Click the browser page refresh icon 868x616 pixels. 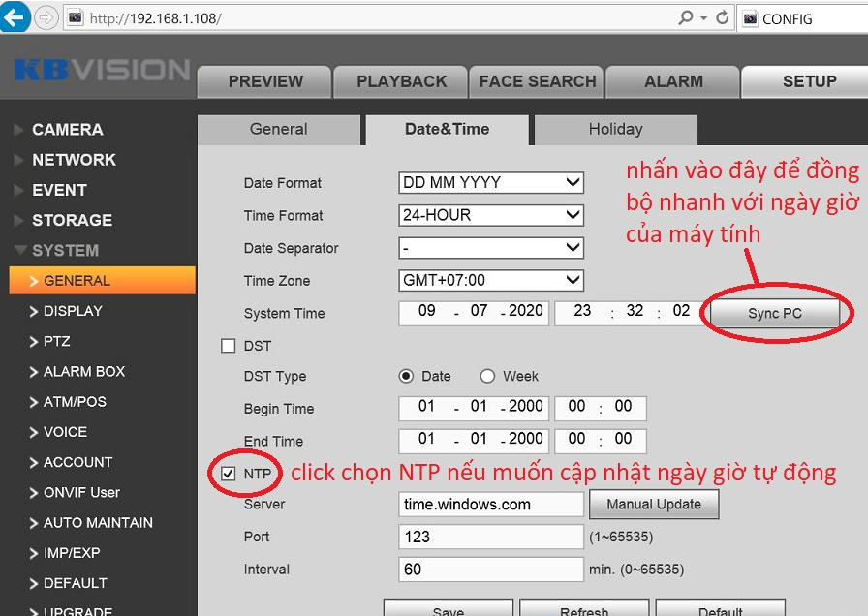point(722,17)
